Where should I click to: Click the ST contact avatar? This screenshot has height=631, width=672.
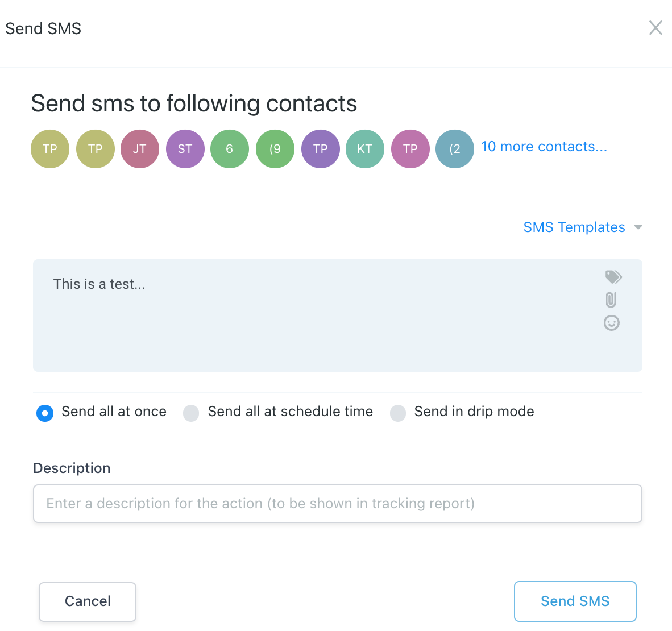pos(185,149)
